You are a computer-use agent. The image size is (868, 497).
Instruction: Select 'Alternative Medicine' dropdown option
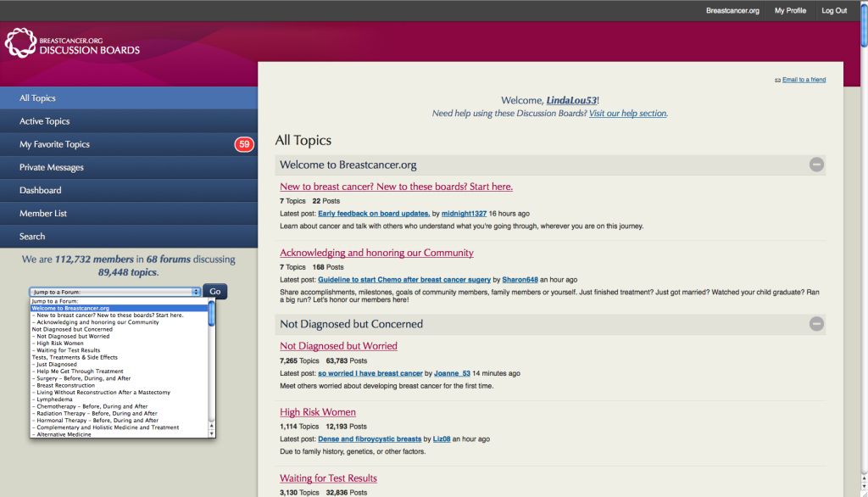[x=119, y=434]
